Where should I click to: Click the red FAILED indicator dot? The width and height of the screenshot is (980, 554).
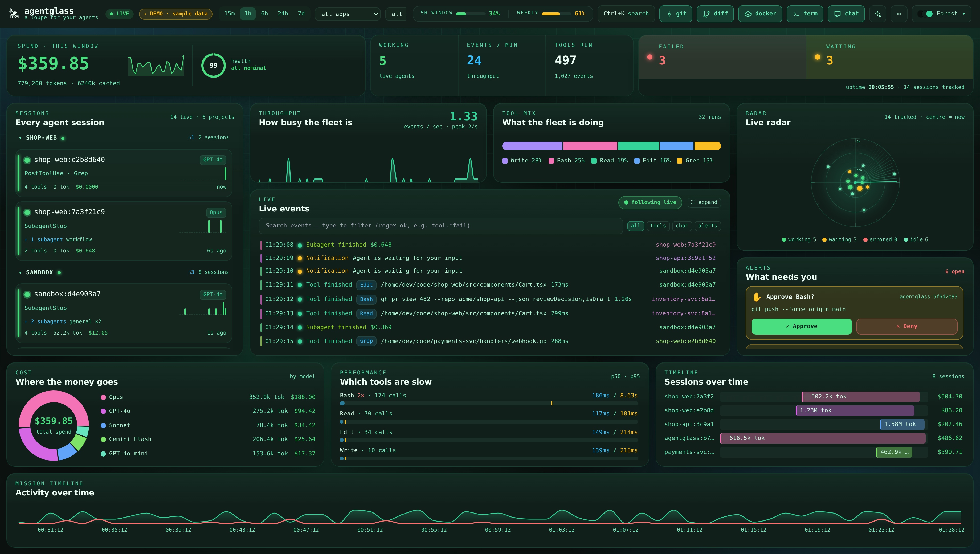coord(650,57)
